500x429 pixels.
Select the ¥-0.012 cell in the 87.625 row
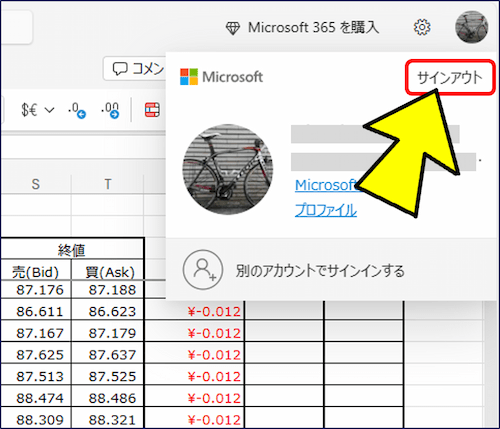pyautogui.click(x=194, y=353)
